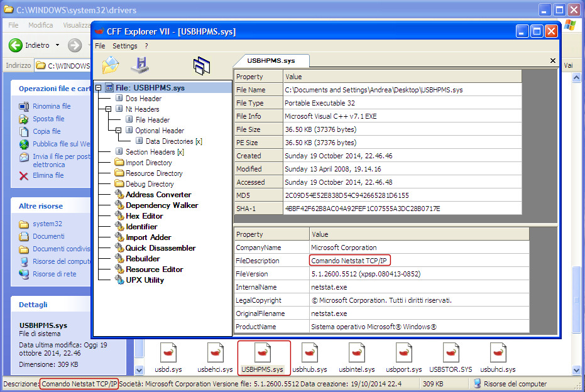The width and height of the screenshot is (585, 392).
Task: Collapse the Nt Headers tree node
Action: click(109, 109)
